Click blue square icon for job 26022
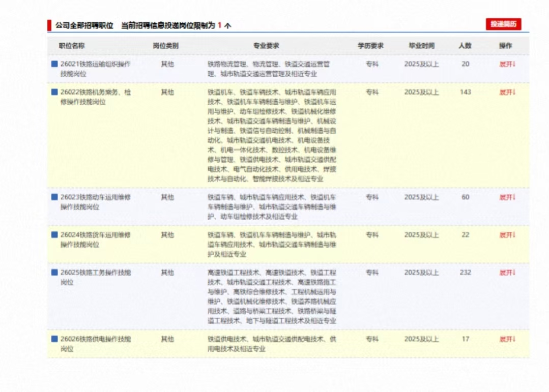 (x=54, y=92)
